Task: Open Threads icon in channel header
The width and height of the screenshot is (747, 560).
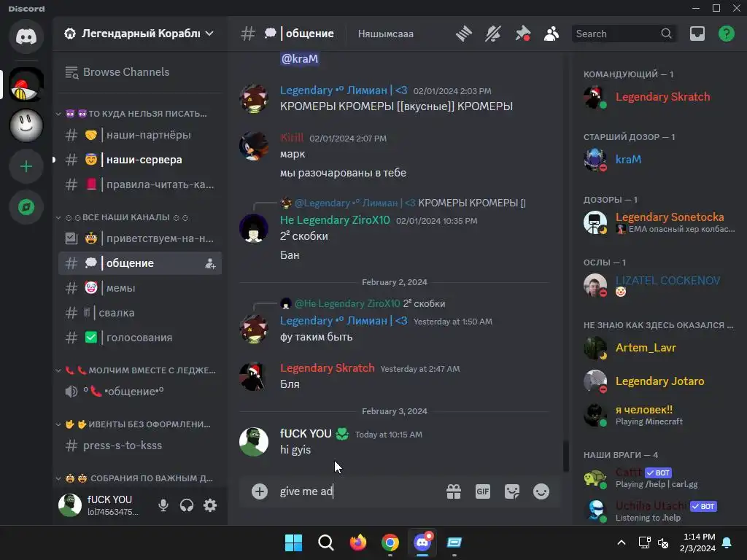Action: (x=463, y=34)
